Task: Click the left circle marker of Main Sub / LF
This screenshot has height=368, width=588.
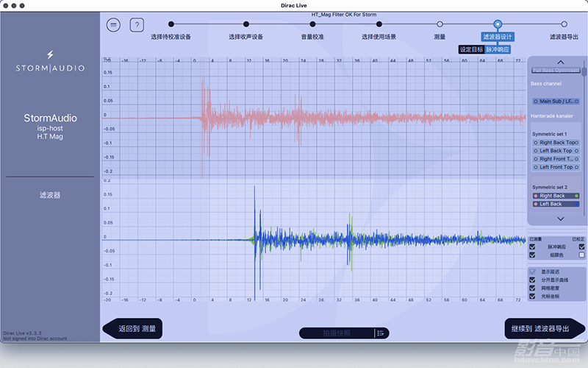Action: 536,102
